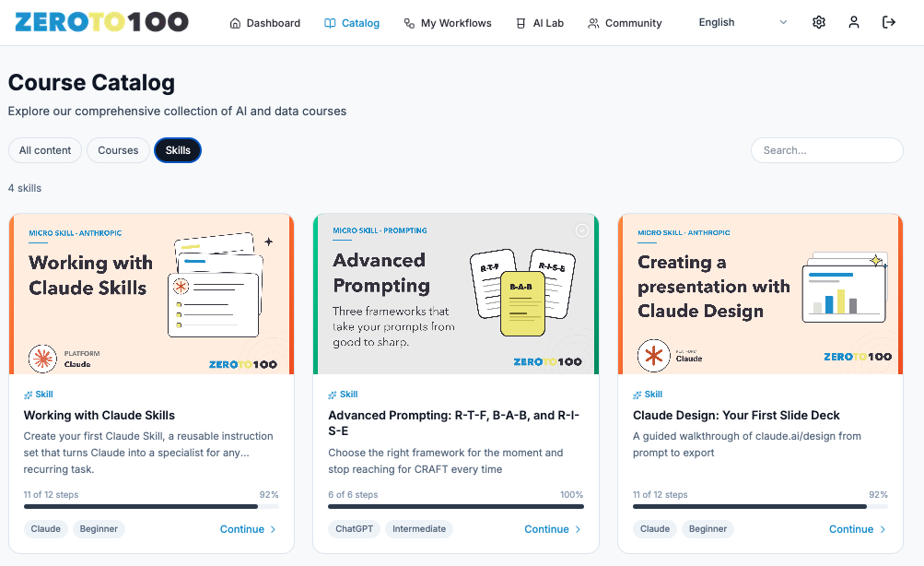
Task: Click the Working with Claude Skills thumbnail
Action: coord(151,294)
